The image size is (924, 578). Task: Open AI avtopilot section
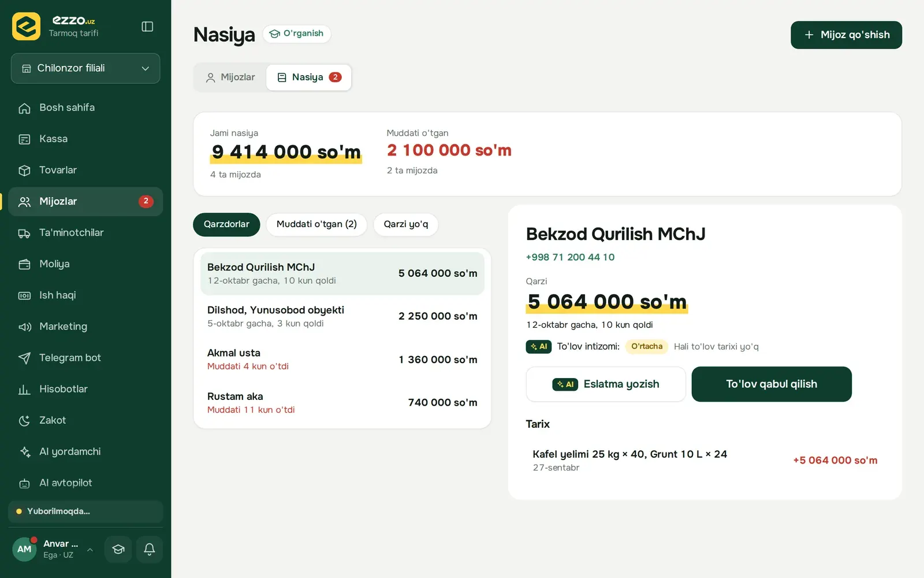point(85,483)
